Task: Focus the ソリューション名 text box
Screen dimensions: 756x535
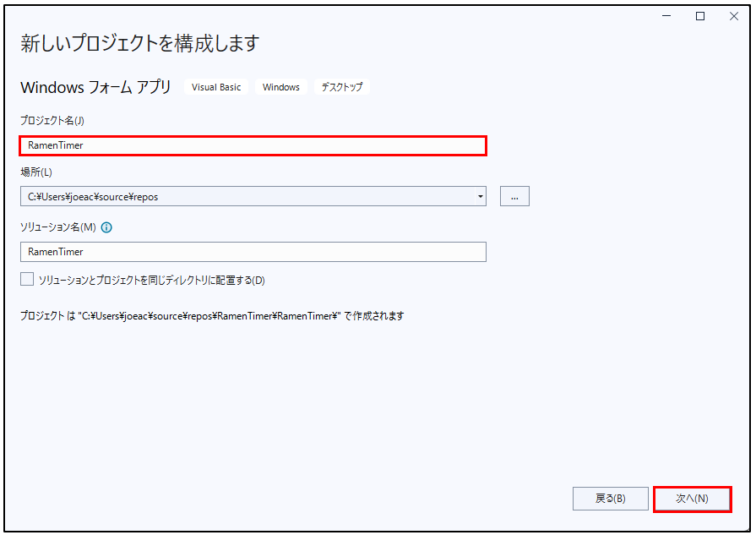Action: (x=253, y=252)
